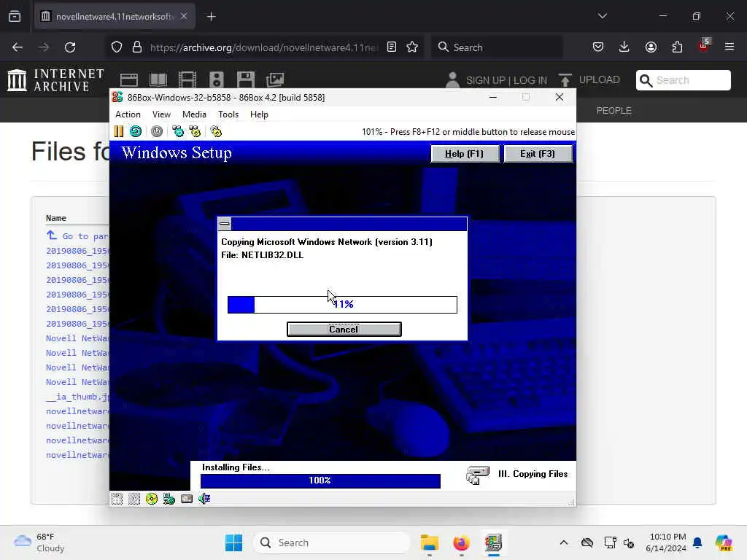Click the hard disk status bar icon
Screen dimensions: 747x560
(187, 499)
